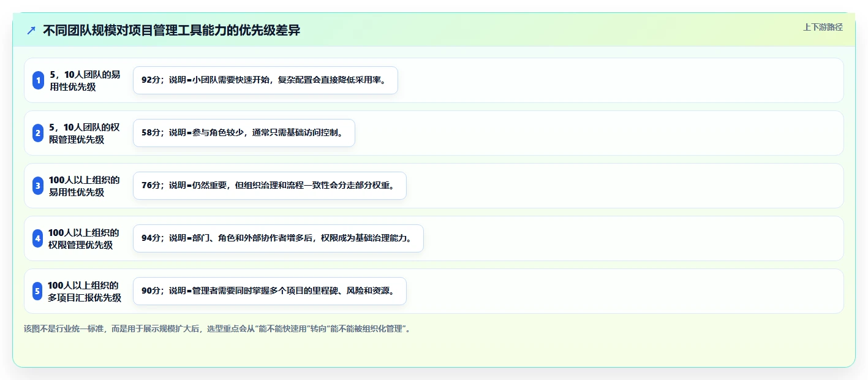Click label 5，10人团队的易用性优先级

85,80
